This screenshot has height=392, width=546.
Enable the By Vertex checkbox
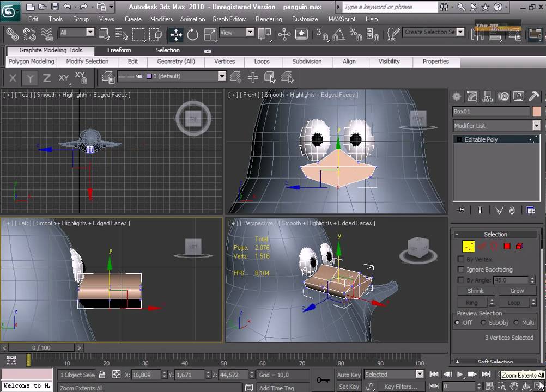click(x=461, y=260)
